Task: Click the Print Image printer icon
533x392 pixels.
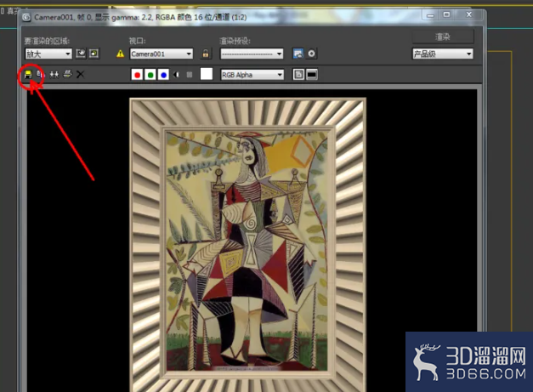Action: pyautogui.click(x=68, y=74)
